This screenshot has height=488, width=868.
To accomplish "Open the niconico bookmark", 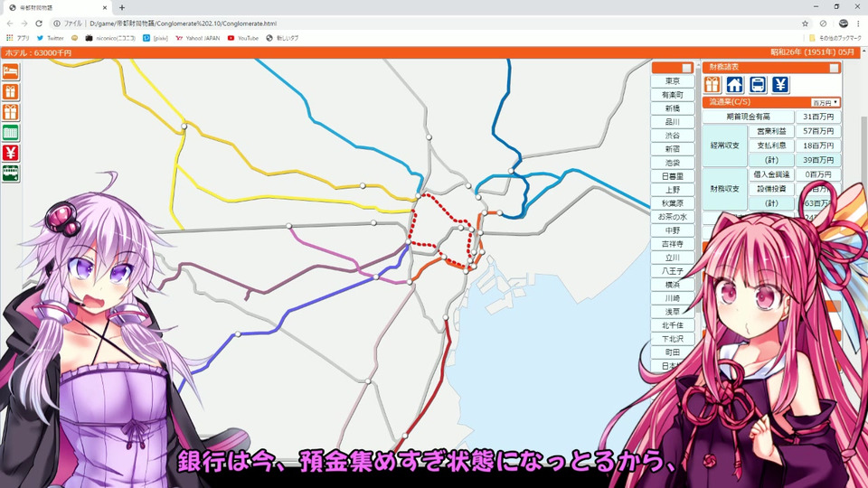I will pyautogui.click(x=110, y=38).
